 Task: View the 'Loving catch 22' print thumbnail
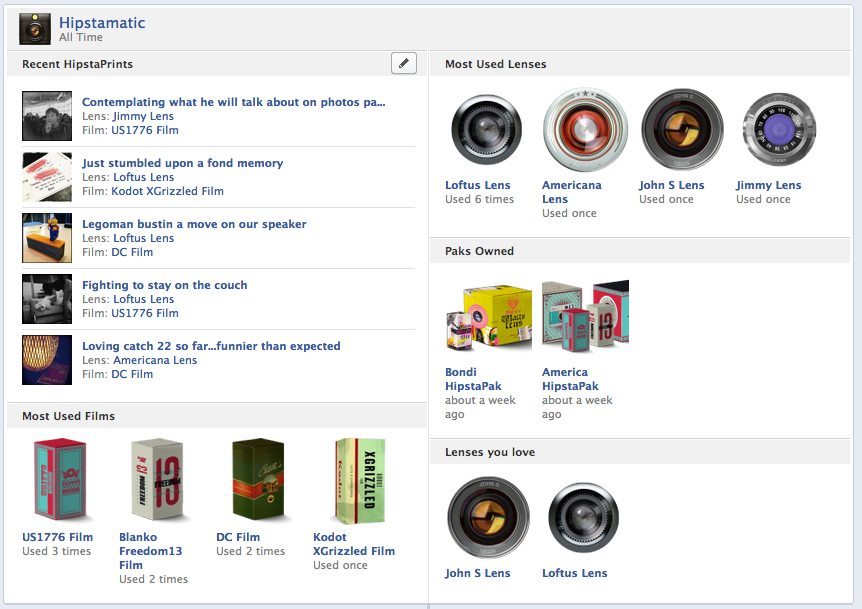pyautogui.click(x=47, y=360)
